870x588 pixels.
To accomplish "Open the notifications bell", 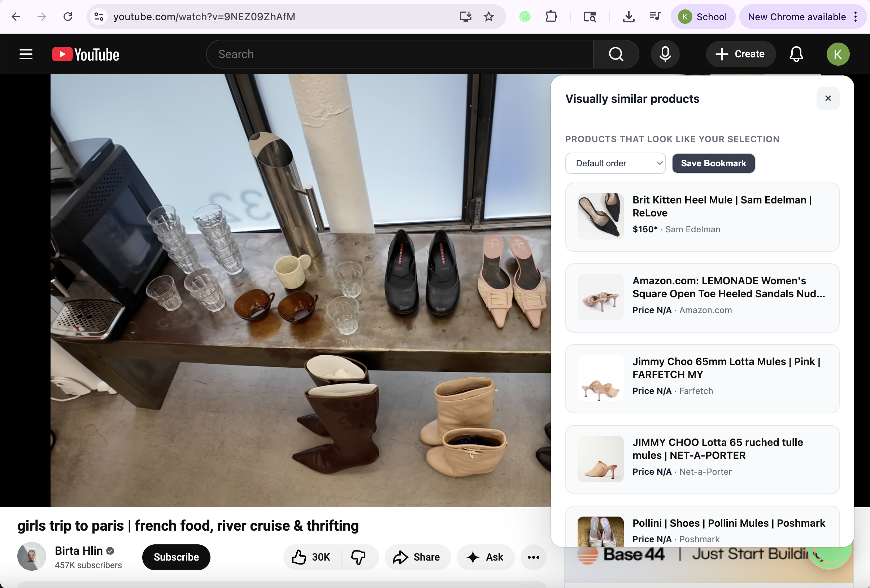I will pos(796,54).
